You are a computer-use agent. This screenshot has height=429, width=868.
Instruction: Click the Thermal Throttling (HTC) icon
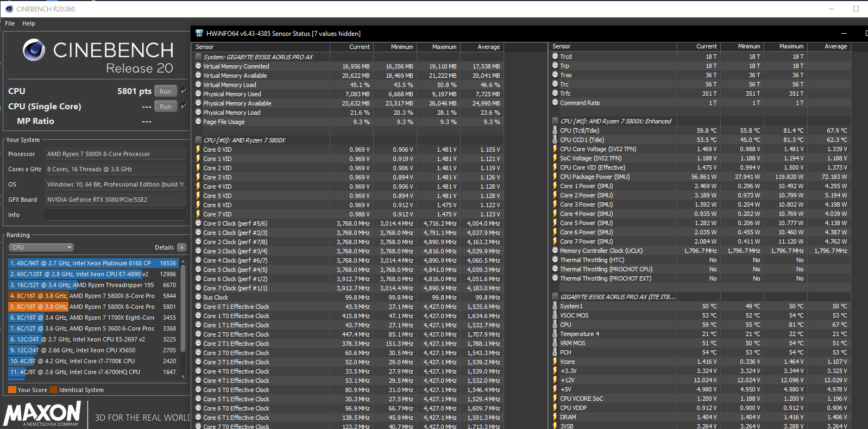point(555,260)
